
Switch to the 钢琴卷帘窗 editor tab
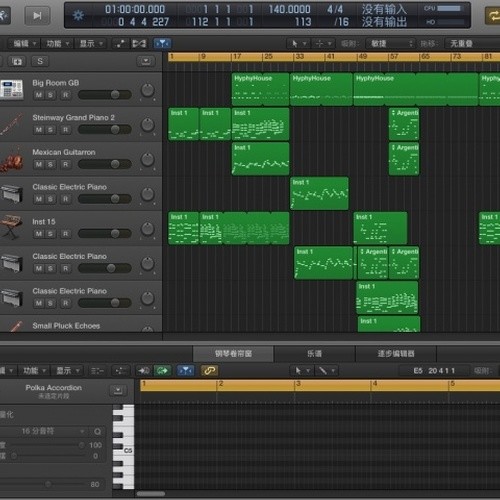click(233, 354)
